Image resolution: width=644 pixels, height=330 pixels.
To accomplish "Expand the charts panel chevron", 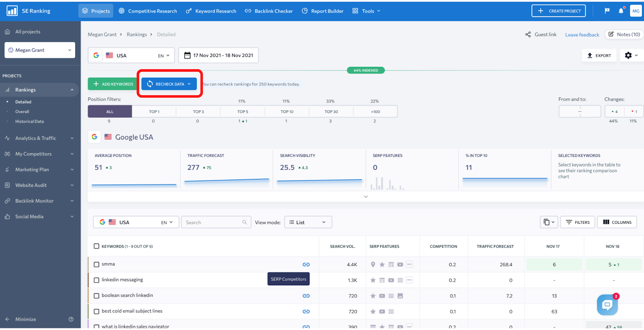I will [x=366, y=197].
